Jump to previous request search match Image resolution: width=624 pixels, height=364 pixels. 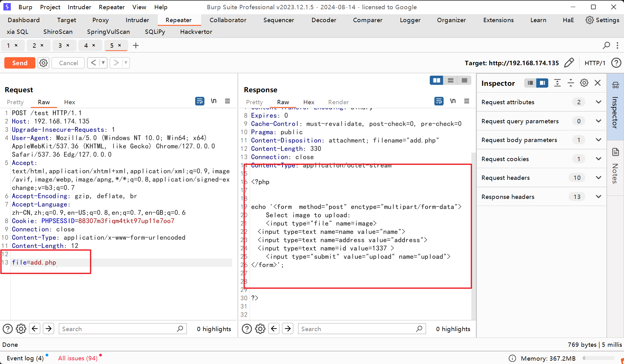click(35, 329)
